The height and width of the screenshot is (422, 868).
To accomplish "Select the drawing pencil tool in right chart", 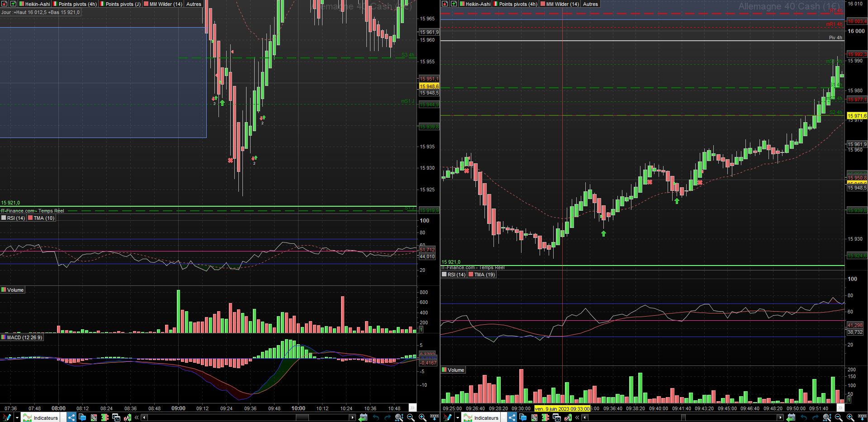I will point(447,417).
